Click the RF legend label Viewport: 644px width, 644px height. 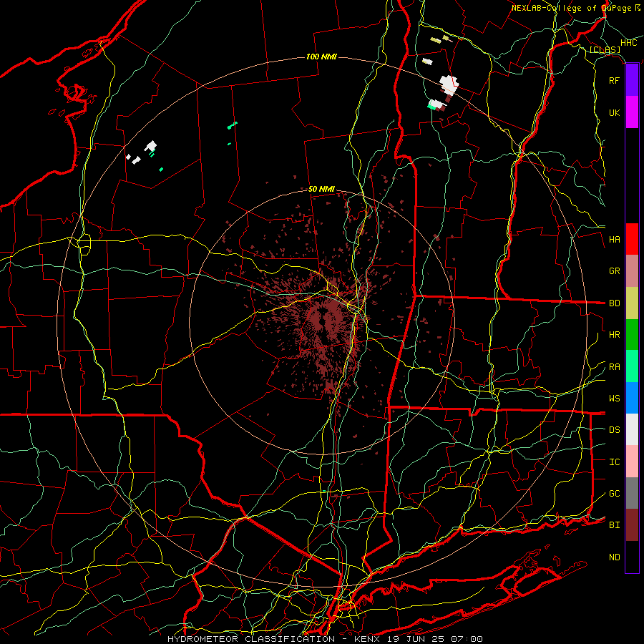tap(614, 80)
